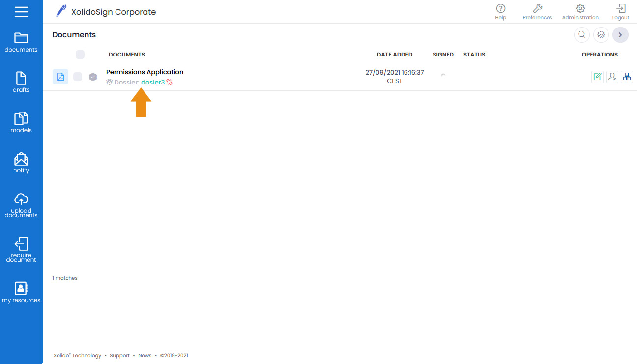The image size is (637, 364).
Task: Click the XolidoSign pen logo
Action: [x=61, y=11]
